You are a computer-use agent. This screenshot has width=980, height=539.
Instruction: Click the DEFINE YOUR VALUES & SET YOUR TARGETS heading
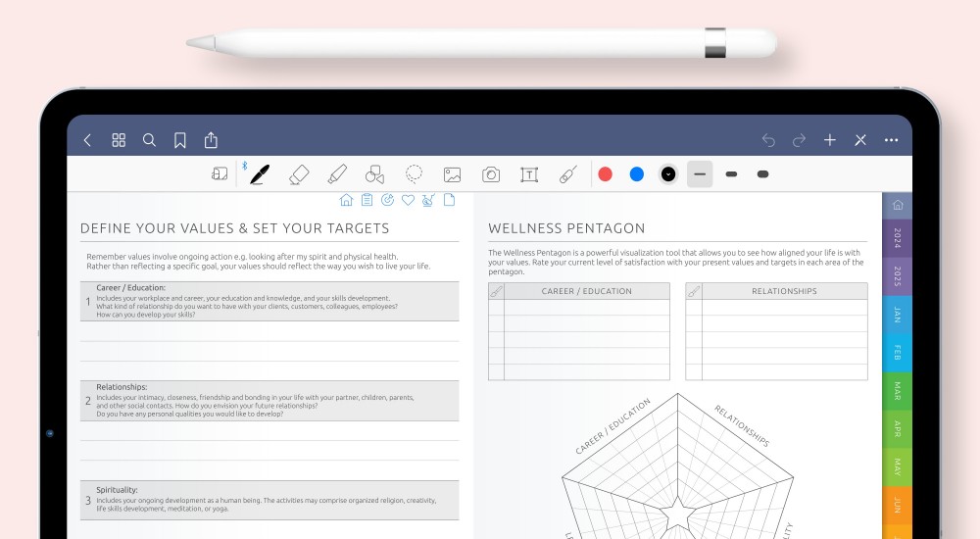point(235,228)
